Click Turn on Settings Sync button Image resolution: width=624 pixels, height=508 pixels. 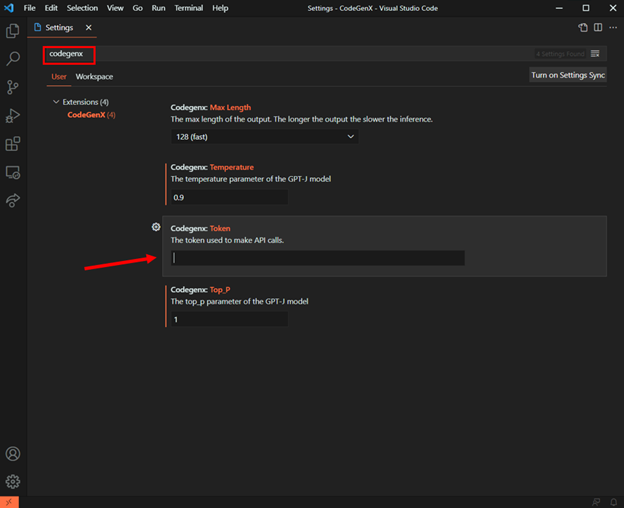pos(568,75)
